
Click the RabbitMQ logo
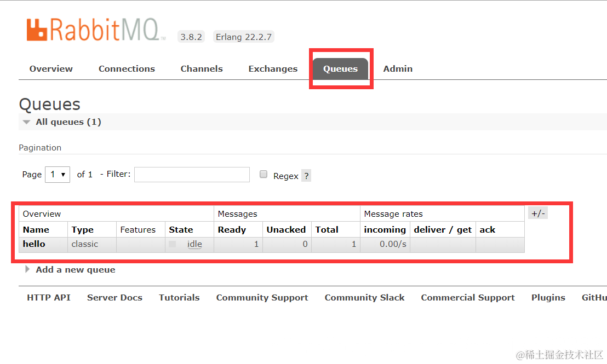[96, 30]
